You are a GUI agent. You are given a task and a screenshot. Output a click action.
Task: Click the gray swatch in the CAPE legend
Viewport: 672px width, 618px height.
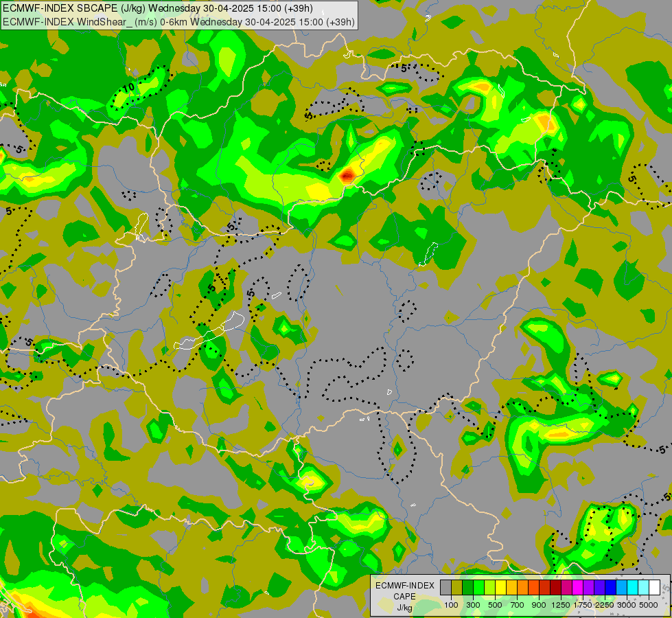[x=445, y=588]
